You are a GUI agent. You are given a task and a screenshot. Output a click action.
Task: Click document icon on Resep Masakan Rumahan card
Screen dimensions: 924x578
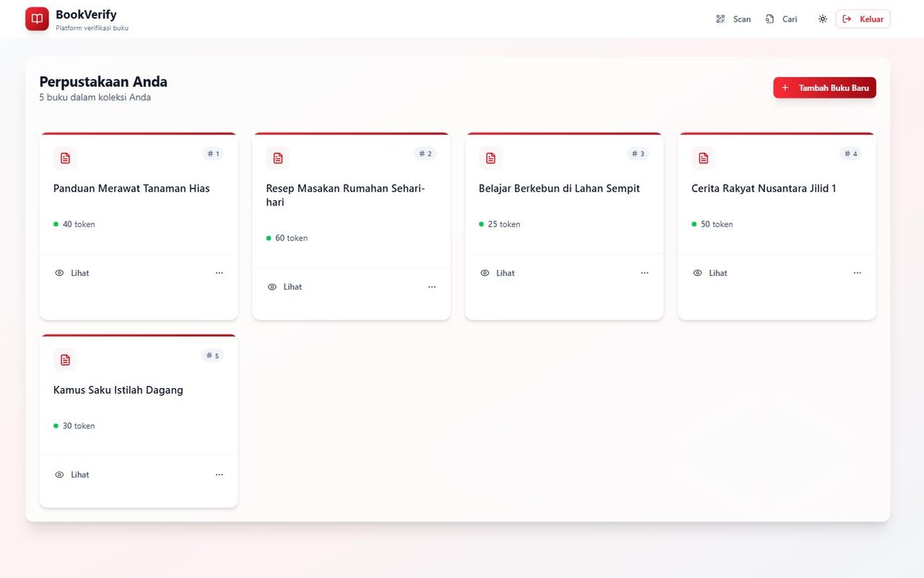(x=278, y=158)
